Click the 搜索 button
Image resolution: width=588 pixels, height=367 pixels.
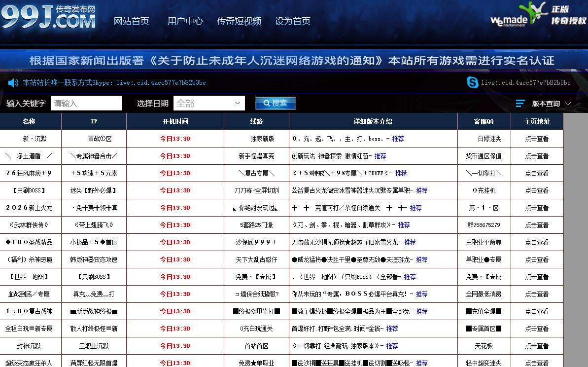[x=275, y=103]
